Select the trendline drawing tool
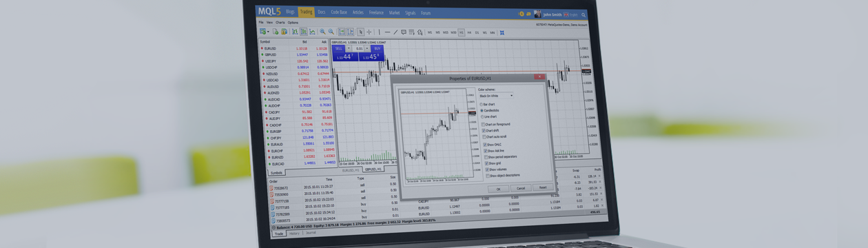The height and width of the screenshot is (248, 868). 395,32
